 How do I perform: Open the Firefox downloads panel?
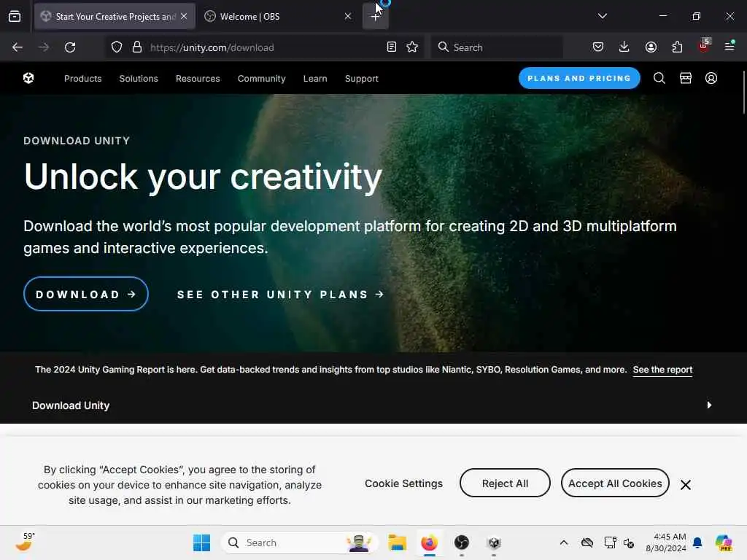[624, 47]
